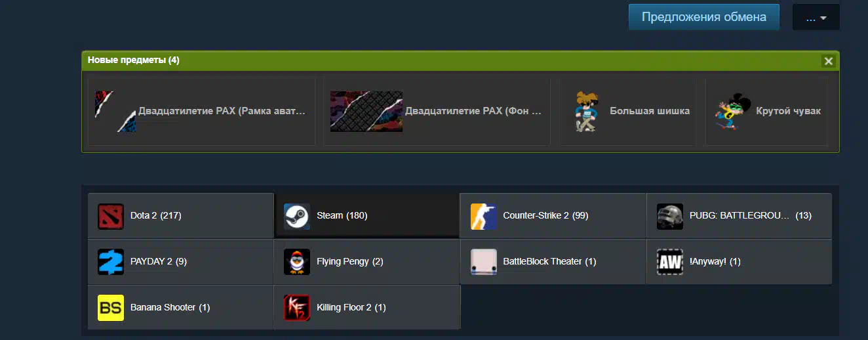Close the Новые предметы notification panel
Viewport: 868px width, 340px height.
click(829, 61)
